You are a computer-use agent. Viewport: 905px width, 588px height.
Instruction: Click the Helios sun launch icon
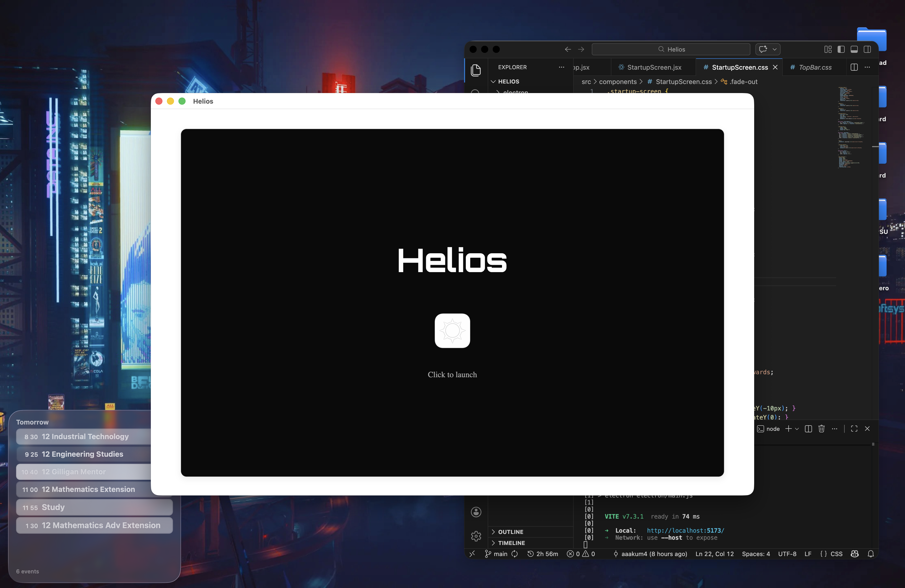[452, 330]
